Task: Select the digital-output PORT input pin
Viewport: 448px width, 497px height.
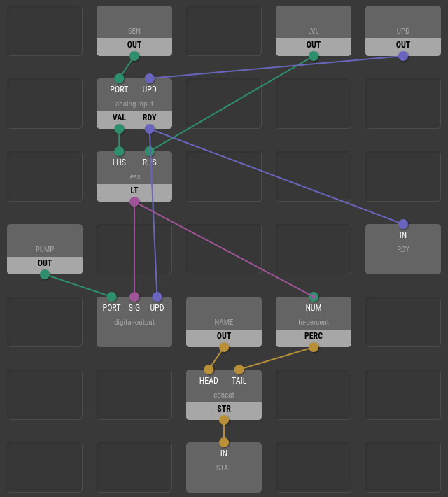Action: pyautogui.click(x=111, y=297)
